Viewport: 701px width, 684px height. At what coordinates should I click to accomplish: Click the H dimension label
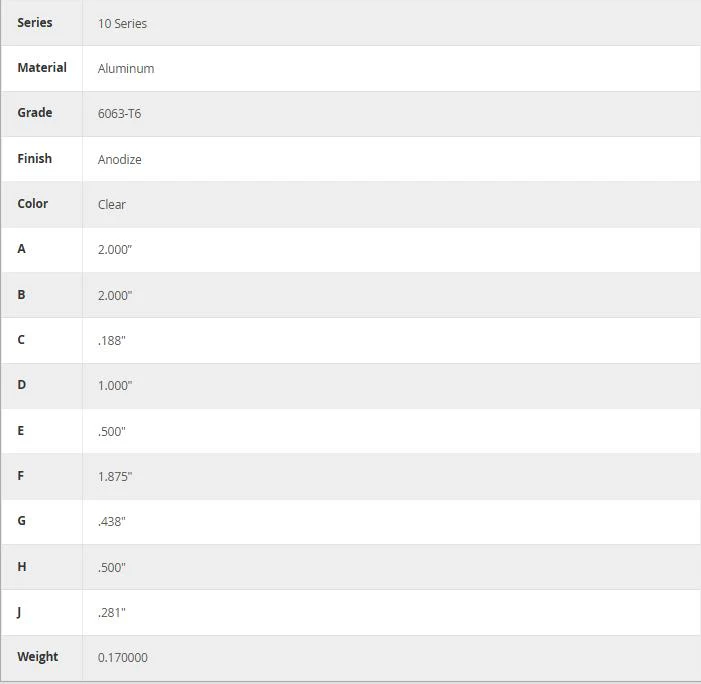[21, 566]
